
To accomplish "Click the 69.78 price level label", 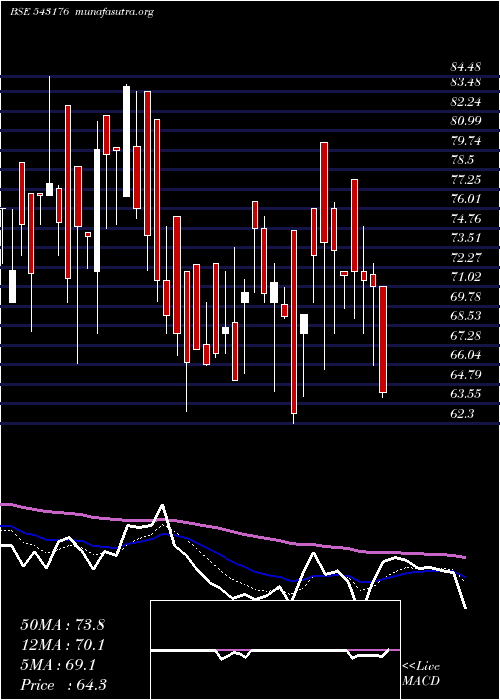I will 465,296.
